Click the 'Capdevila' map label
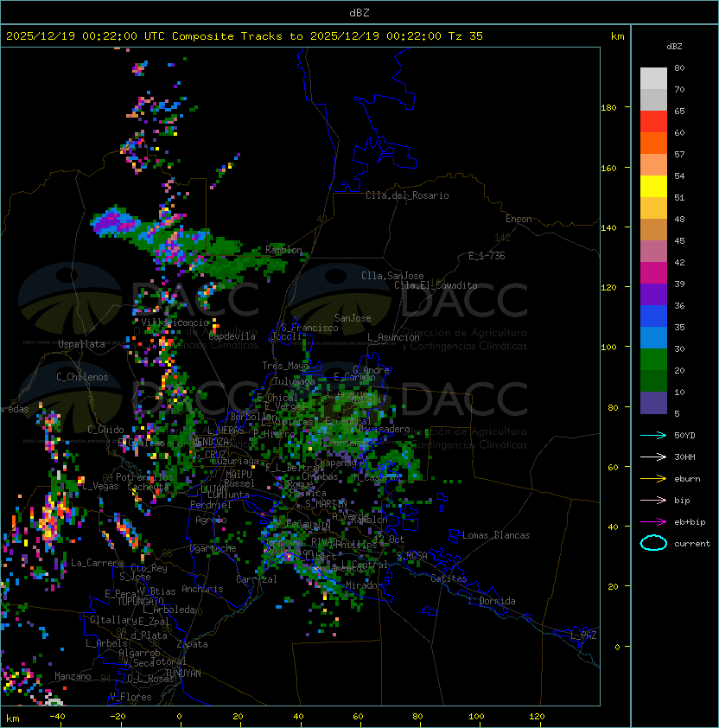 (232, 336)
